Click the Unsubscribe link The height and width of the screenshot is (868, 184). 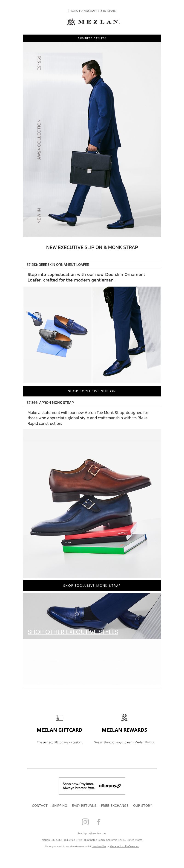(x=99, y=846)
